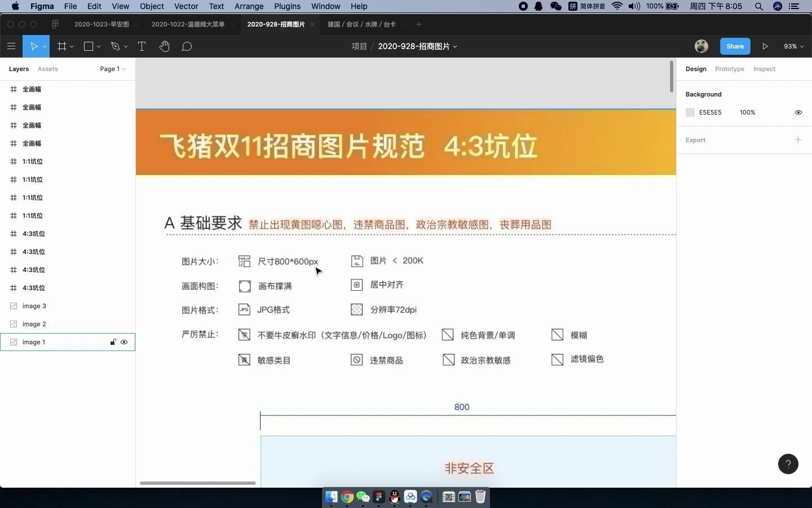The image size is (812, 508).
Task: Select the Pen tool
Action: [116, 46]
